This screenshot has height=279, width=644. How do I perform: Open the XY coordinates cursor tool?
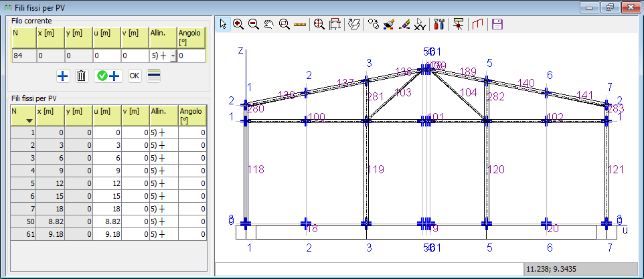click(x=420, y=24)
